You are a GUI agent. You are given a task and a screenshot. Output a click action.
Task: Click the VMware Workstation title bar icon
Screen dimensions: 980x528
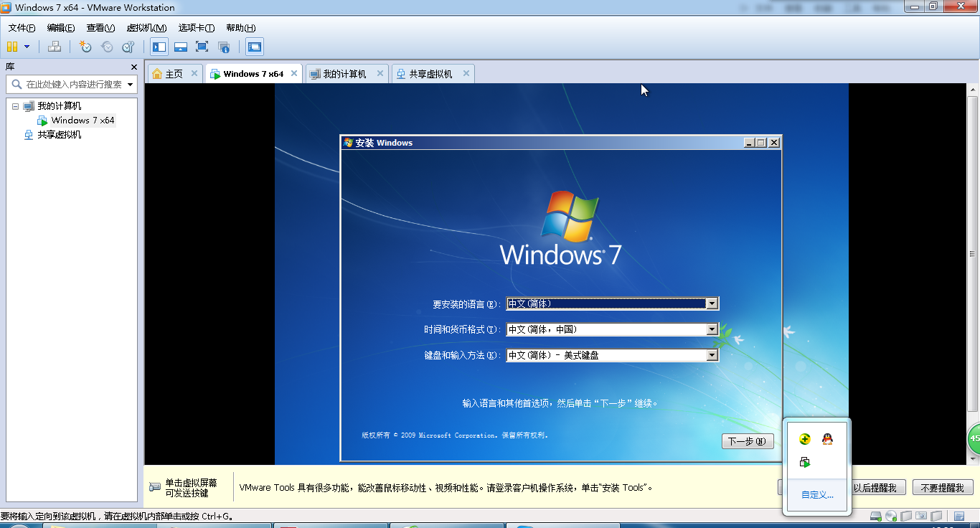tap(6, 7)
